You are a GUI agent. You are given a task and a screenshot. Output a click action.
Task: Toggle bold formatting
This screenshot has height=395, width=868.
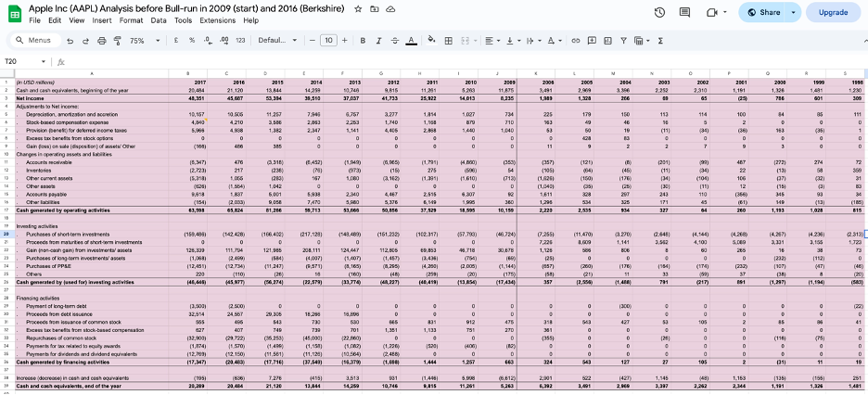[x=363, y=41]
